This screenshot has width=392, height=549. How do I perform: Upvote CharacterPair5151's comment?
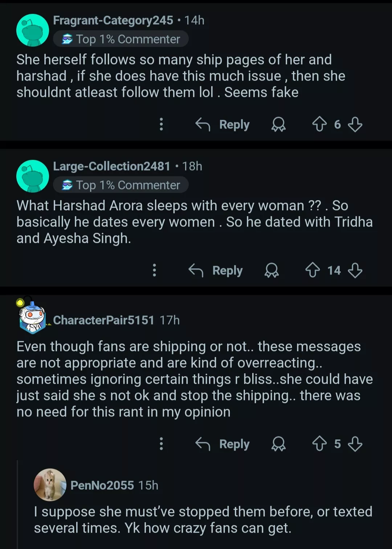coord(319,444)
